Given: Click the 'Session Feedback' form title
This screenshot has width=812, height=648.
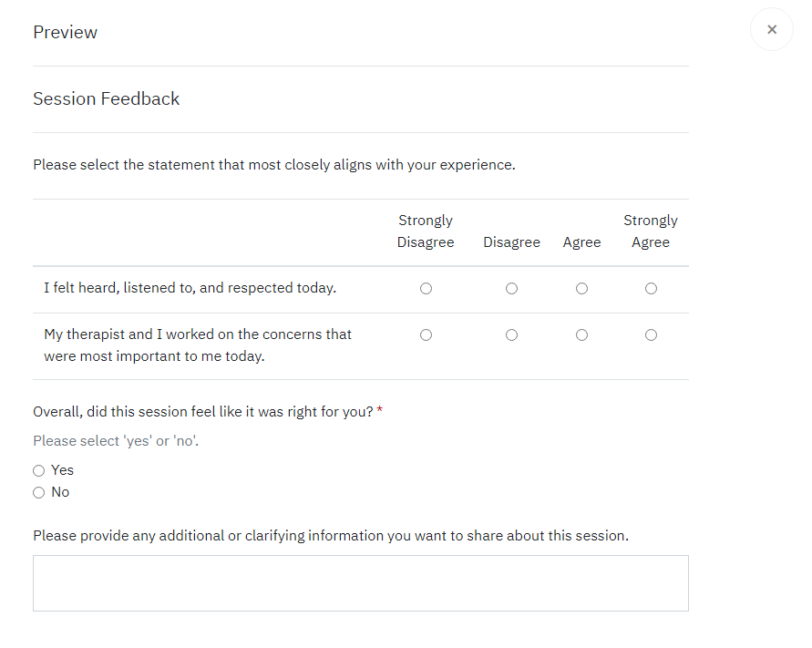Looking at the screenshot, I should (x=106, y=99).
